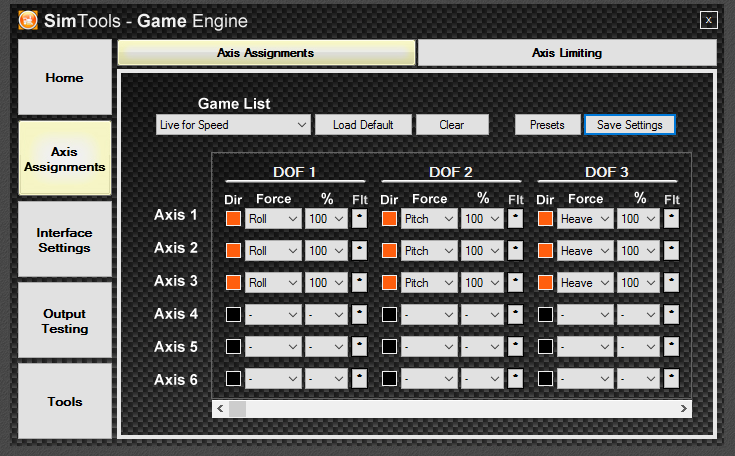Screen dimensions: 735x456
Task: Click Axis 1 DOF 2 Flt filter button
Action: [x=516, y=218]
